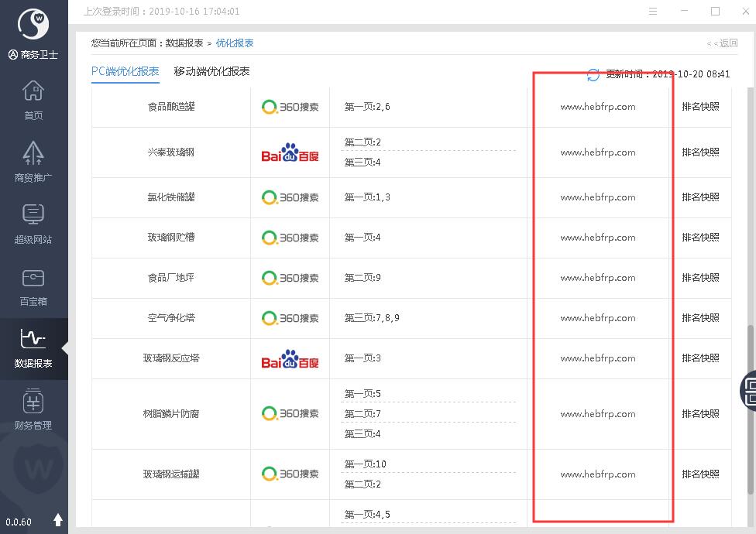Open the 首页 home icon in sidebar
The image size is (756, 534).
(33, 101)
